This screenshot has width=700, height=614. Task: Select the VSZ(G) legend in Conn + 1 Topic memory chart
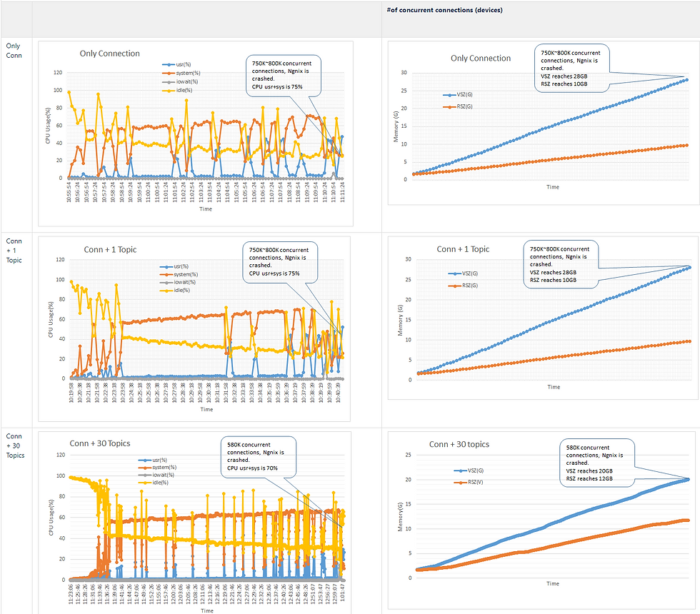click(463, 273)
